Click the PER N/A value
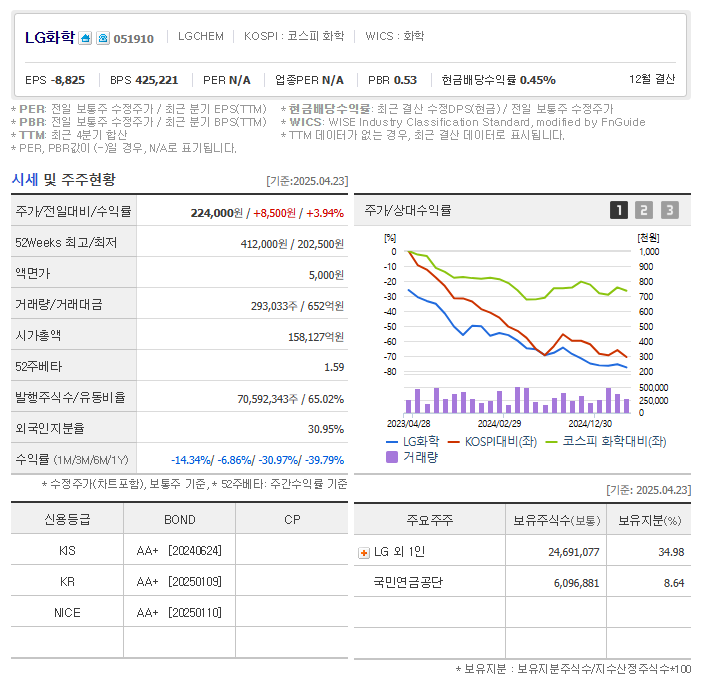Viewport: 709px width, 683px height. pos(240,80)
